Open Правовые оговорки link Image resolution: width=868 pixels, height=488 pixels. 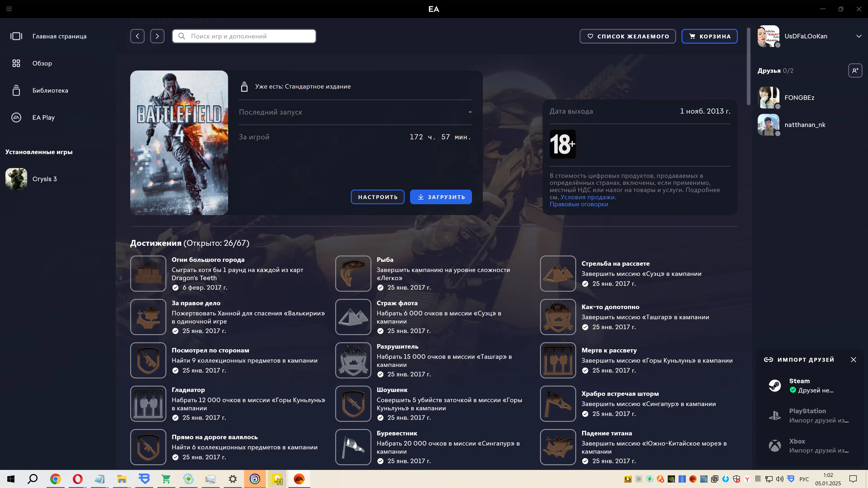tap(579, 204)
